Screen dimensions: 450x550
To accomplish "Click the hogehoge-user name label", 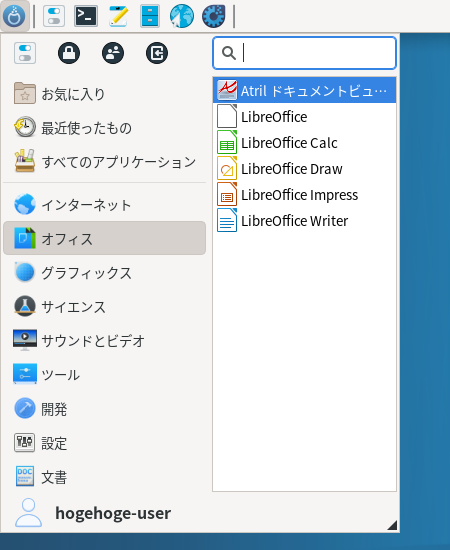I will tap(113, 513).
